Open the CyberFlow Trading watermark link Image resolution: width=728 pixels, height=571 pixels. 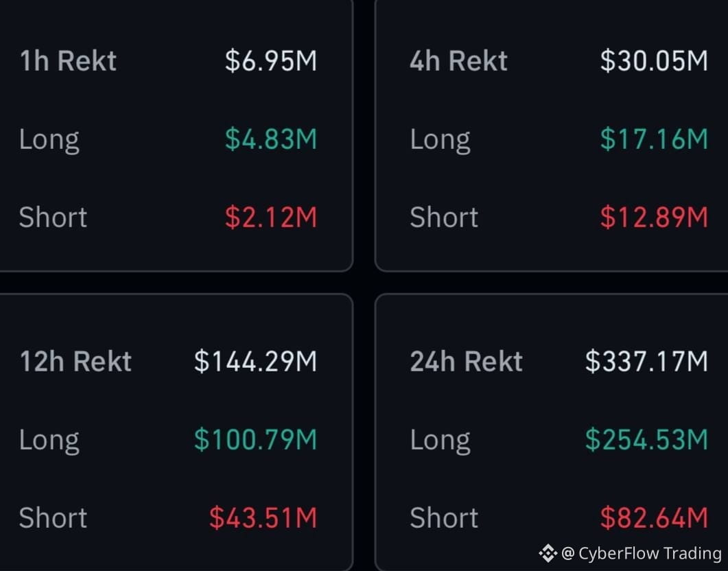tap(641, 553)
